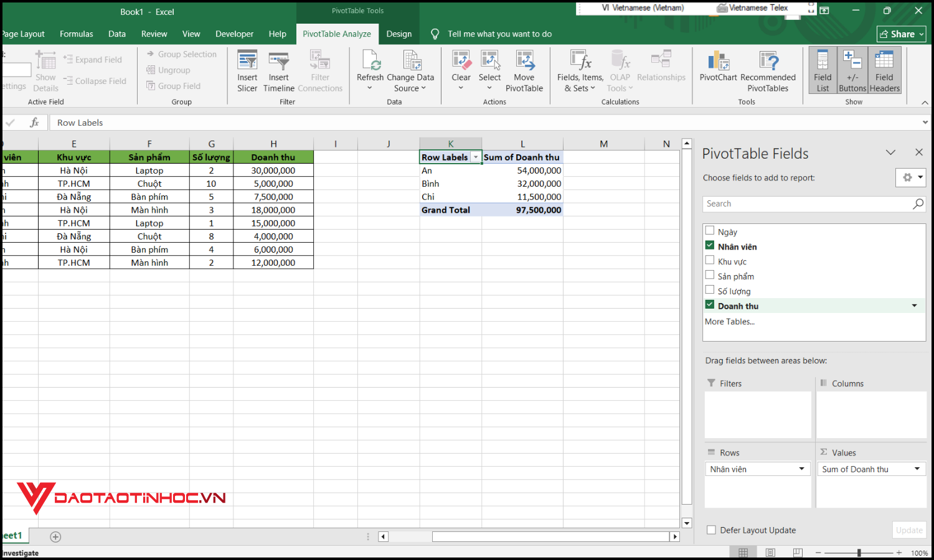The width and height of the screenshot is (934, 560).
Task: Adjust the zoom slider in status bar
Action: pos(859,552)
